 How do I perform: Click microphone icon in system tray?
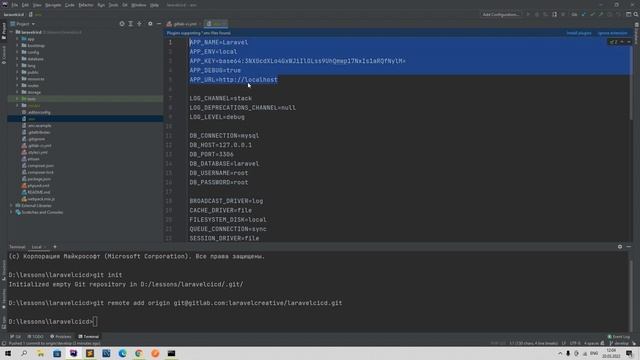pyautogui.click(x=568, y=353)
